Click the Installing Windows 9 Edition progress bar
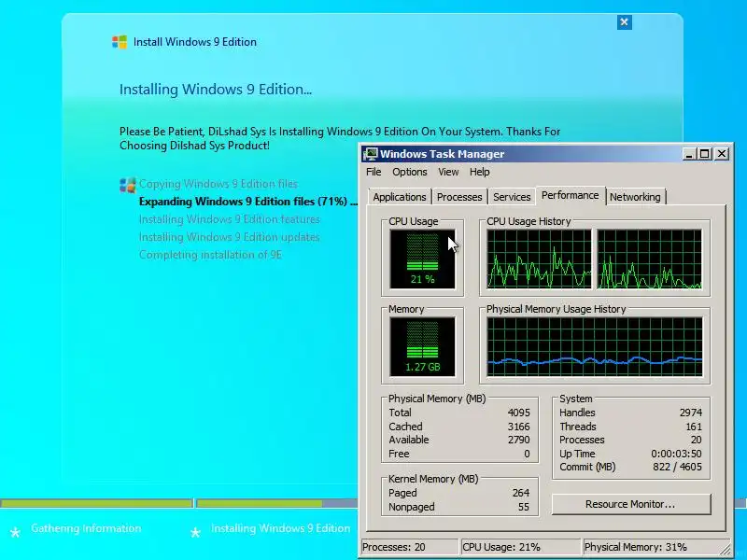The image size is (747, 560). click(276, 503)
